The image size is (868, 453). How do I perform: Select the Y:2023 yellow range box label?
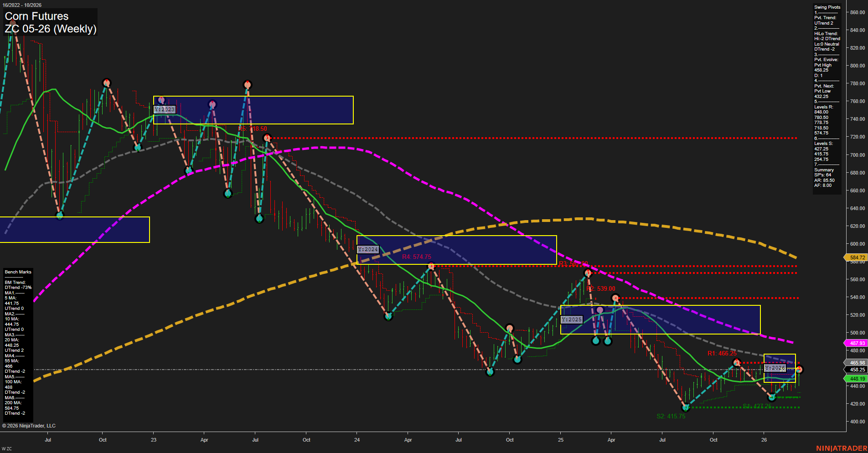tap(165, 109)
